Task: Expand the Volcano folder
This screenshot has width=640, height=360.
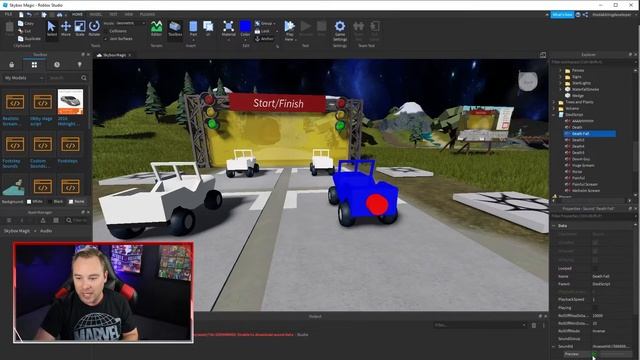Action: (554, 109)
